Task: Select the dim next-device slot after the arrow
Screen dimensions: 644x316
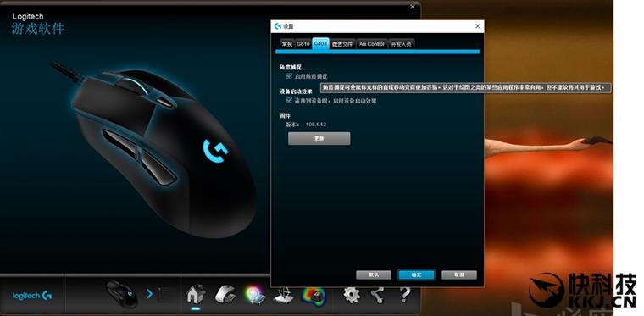Action: [168, 294]
